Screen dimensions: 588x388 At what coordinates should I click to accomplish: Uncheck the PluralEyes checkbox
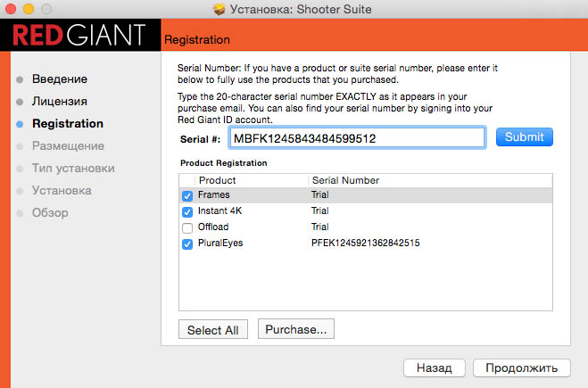tap(187, 244)
